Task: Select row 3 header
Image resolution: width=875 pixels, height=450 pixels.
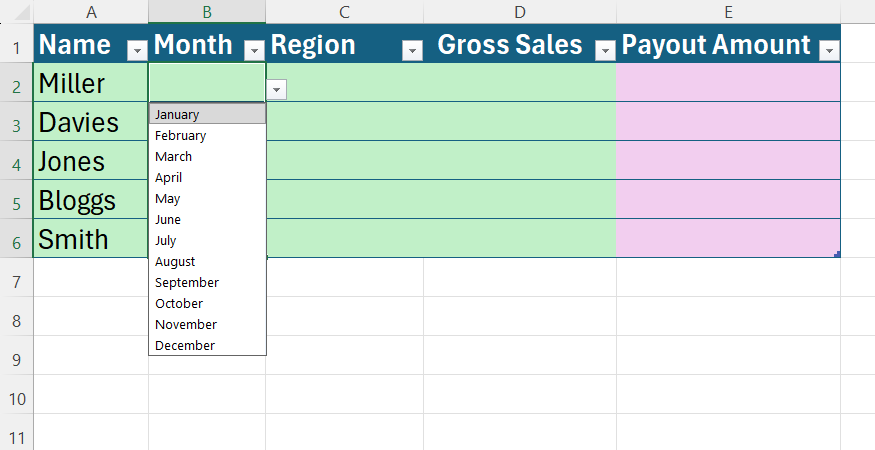Action: [x=17, y=121]
